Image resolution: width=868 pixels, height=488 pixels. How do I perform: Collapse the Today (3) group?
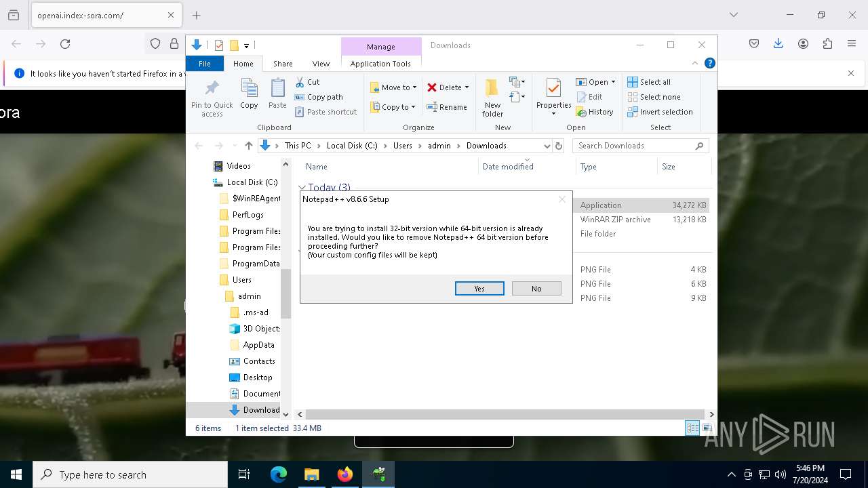point(302,188)
